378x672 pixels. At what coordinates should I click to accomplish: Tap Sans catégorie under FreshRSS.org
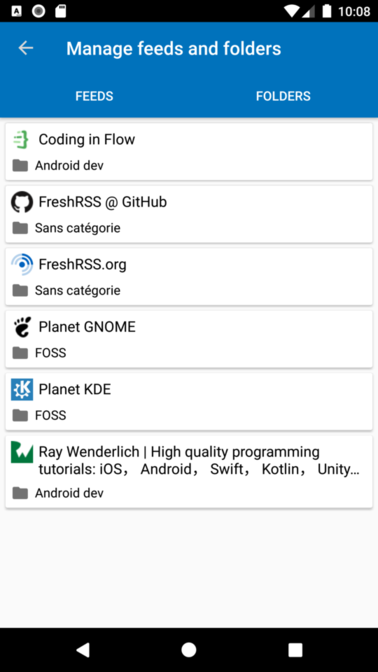pos(78,291)
